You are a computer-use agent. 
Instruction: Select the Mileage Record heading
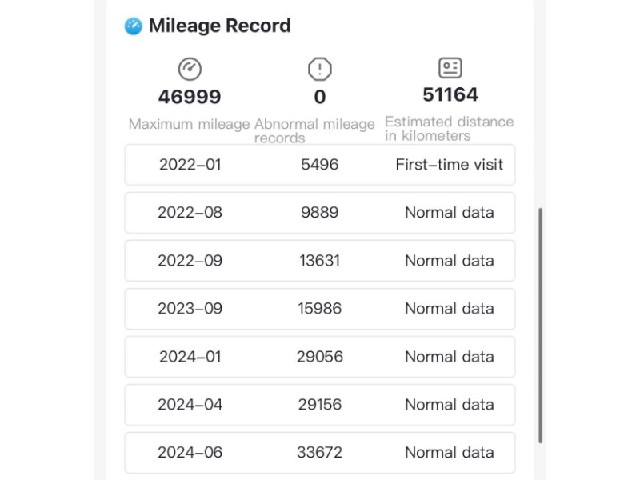pos(220,26)
